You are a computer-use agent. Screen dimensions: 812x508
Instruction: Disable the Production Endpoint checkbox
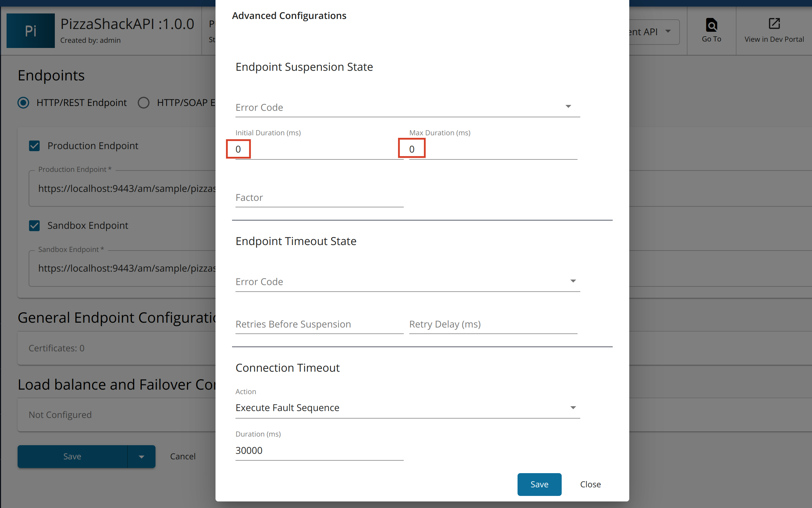click(x=34, y=146)
